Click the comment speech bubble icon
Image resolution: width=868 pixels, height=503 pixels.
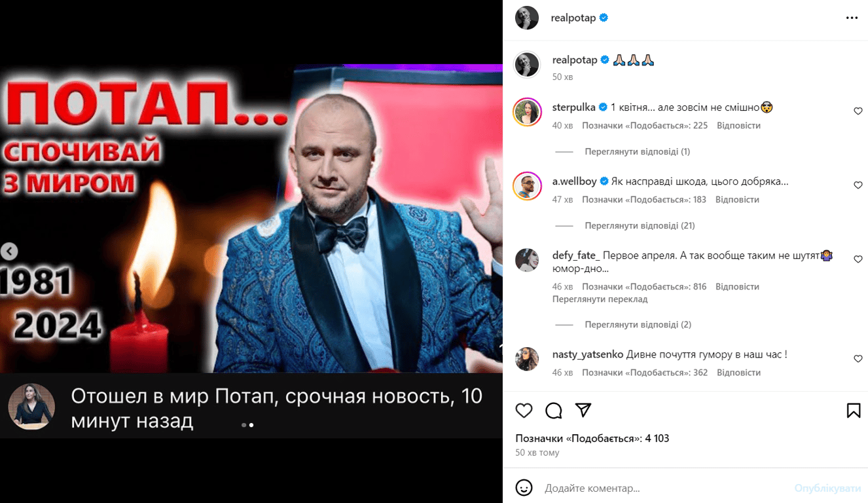click(x=554, y=411)
